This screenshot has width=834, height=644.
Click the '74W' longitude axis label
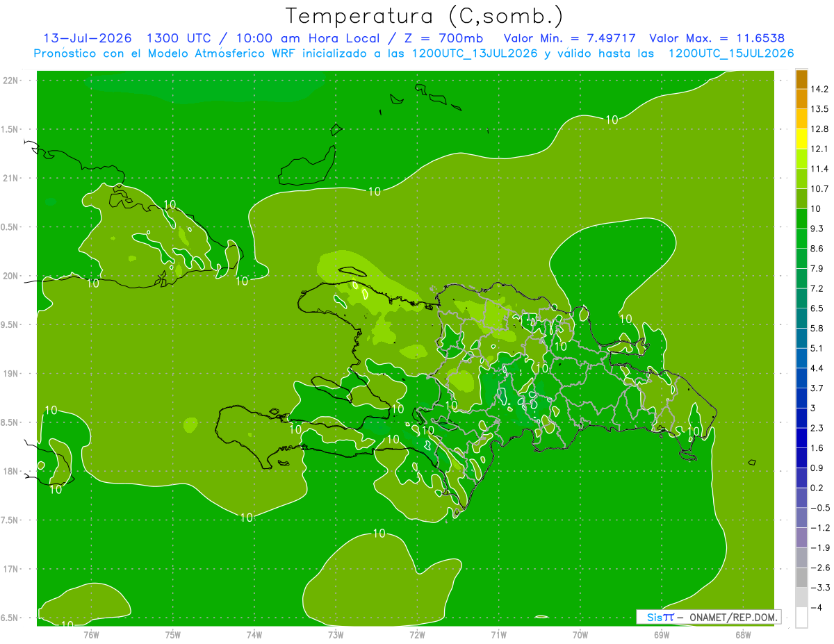point(254,634)
